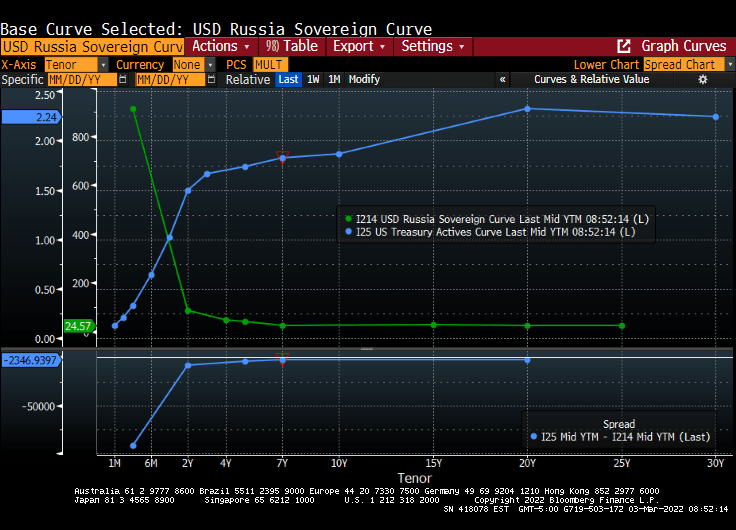Open the Export menu
736x530 pixels.
[x=359, y=46]
